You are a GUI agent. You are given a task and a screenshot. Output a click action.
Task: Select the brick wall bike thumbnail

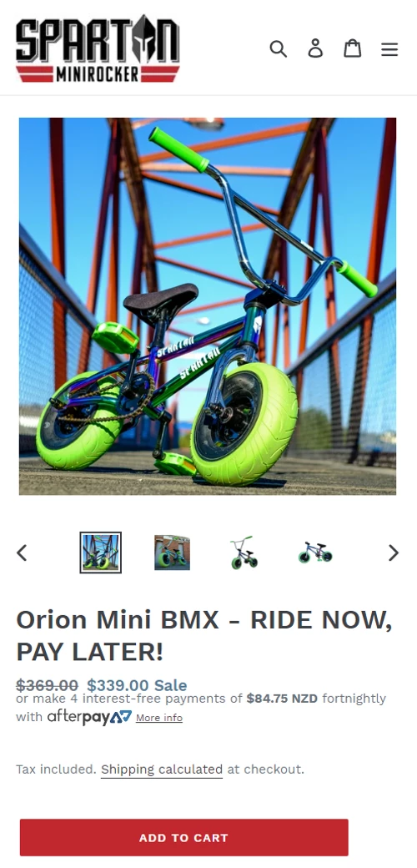(x=172, y=553)
